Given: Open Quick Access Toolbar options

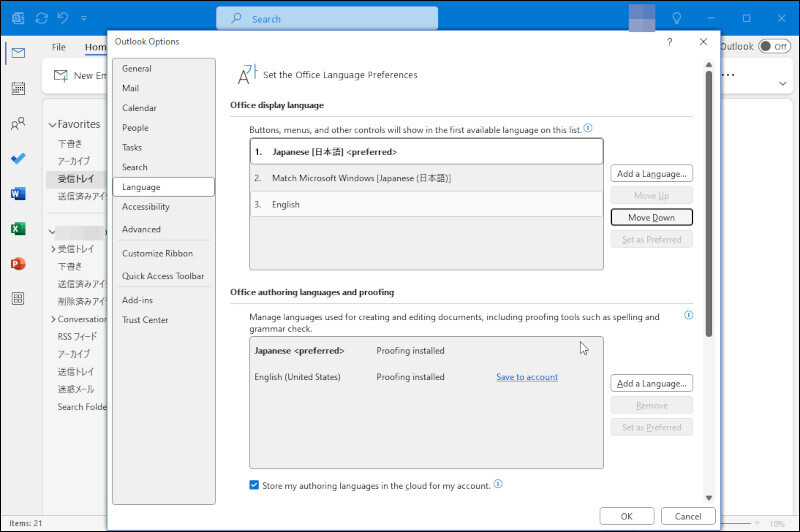Looking at the screenshot, I should (x=163, y=276).
